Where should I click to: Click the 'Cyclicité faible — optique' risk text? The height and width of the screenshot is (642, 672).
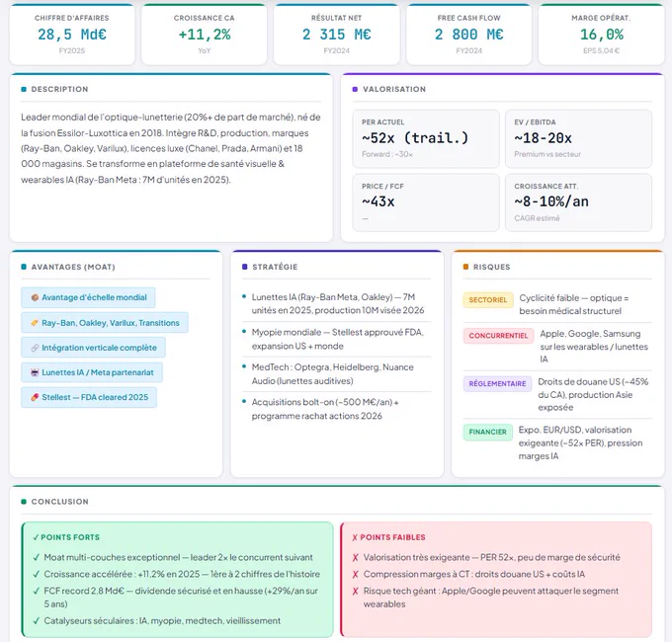click(574, 304)
